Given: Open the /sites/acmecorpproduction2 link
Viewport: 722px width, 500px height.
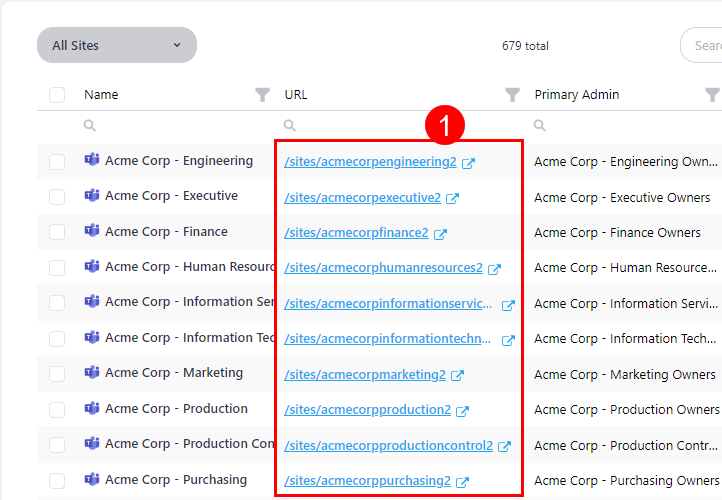Looking at the screenshot, I should pyautogui.click(x=367, y=410).
